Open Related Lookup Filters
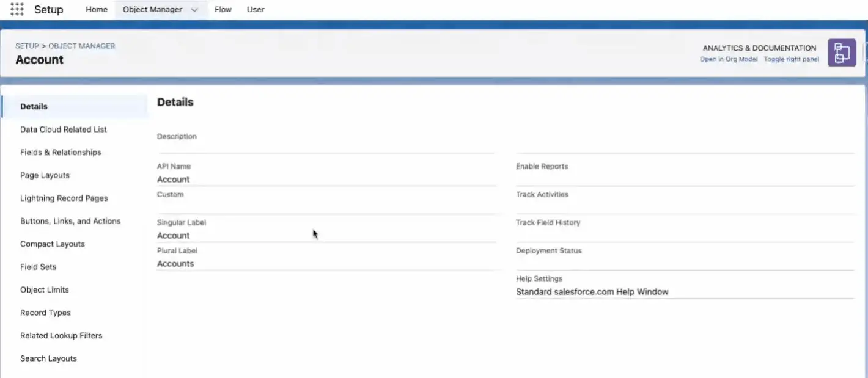The image size is (868, 378). tap(61, 335)
